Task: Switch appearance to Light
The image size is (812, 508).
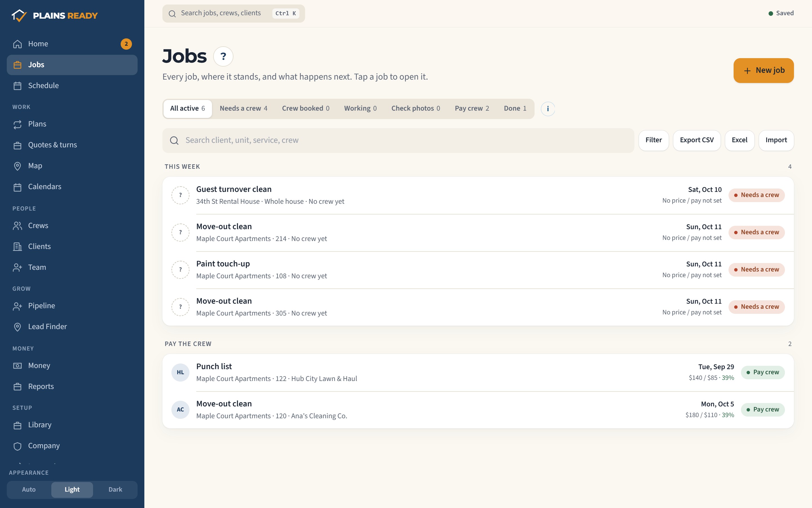Action: coord(72,490)
